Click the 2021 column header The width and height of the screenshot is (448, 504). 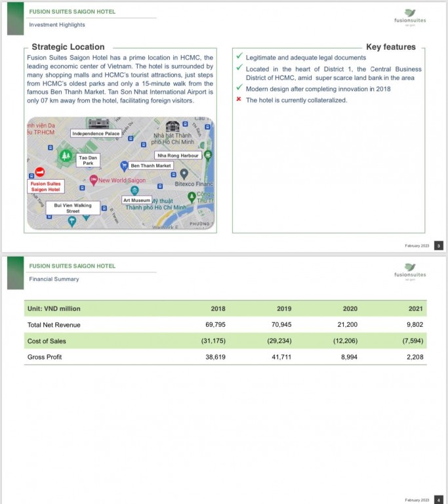pos(416,308)
